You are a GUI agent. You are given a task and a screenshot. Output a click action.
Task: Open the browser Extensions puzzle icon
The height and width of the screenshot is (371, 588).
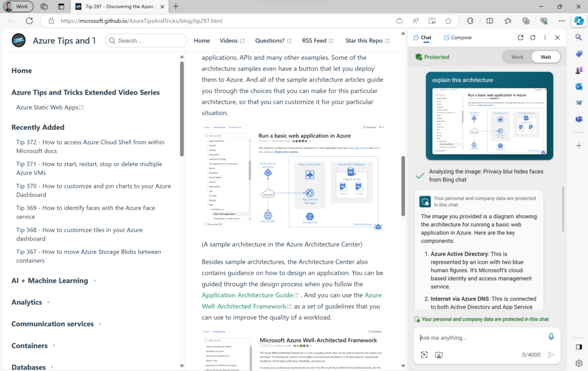[x=470, y=21]
